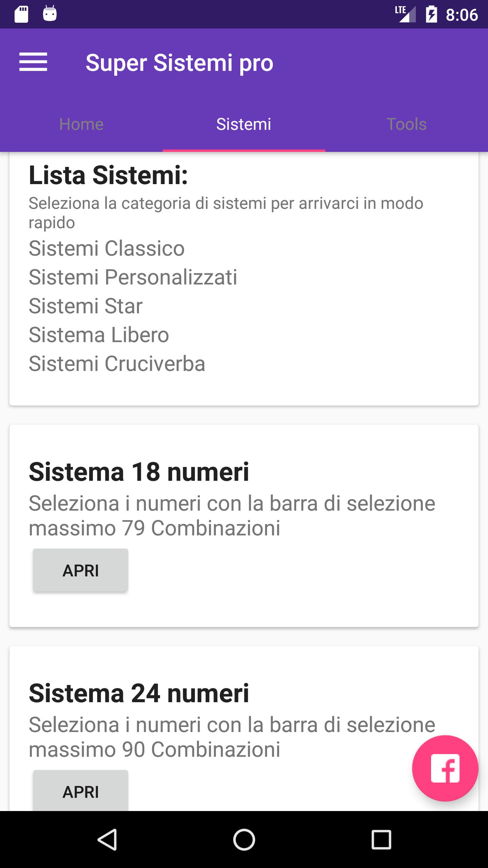Tap the Android robot notification icon

[50, 14]
